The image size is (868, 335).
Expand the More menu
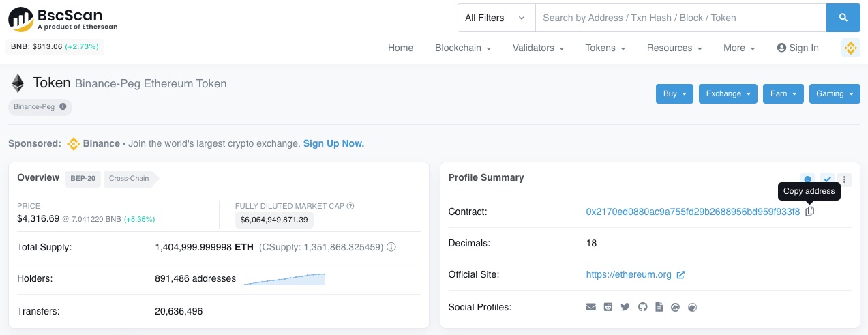pos(739,48)
